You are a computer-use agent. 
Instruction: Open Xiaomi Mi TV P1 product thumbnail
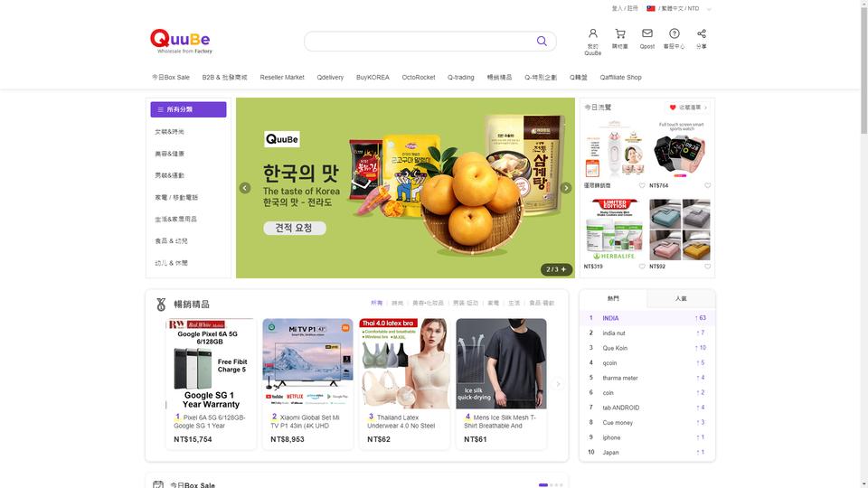point(307,363)
